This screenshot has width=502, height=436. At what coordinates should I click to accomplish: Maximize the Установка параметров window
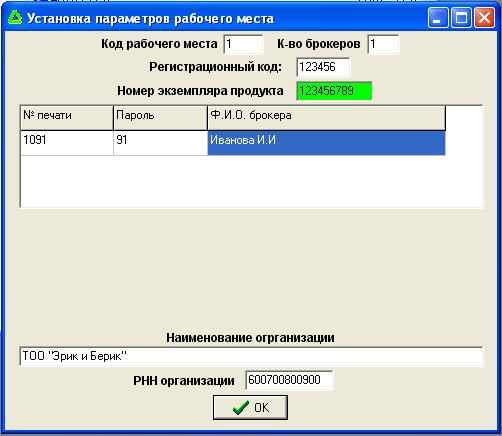(461, 18)
